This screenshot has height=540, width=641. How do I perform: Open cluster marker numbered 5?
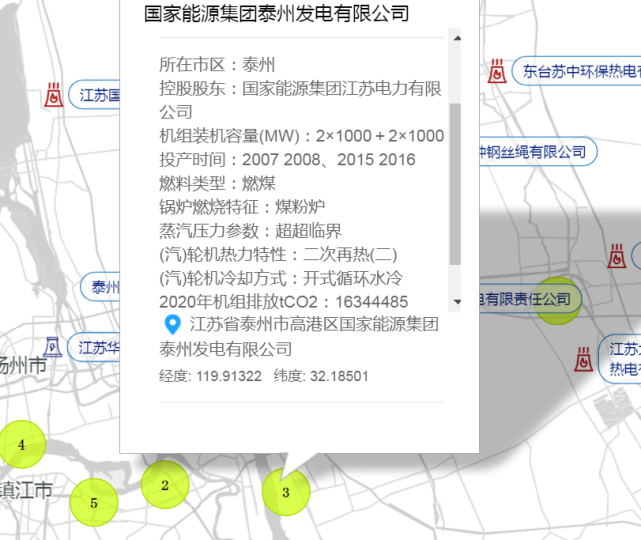click(94, 502)
